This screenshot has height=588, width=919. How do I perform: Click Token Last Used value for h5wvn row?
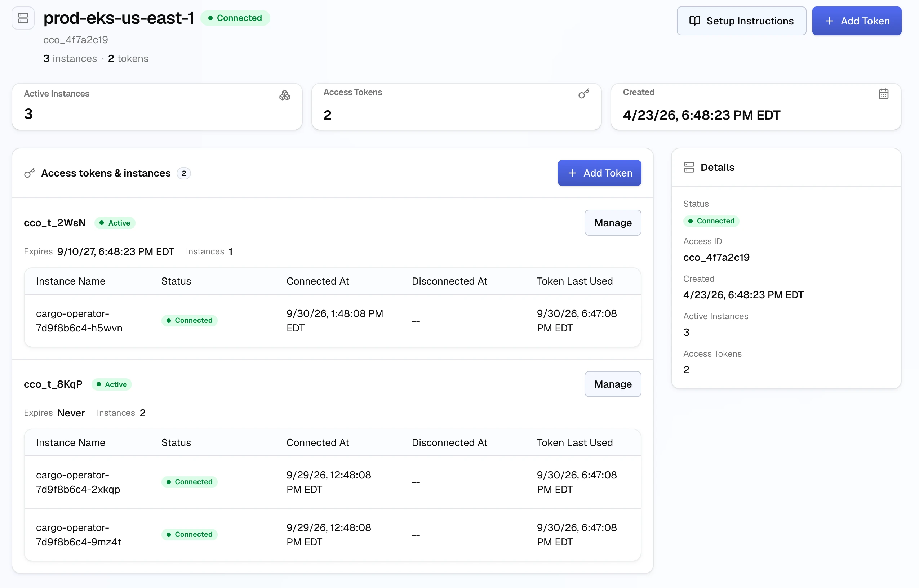point(577,321)
